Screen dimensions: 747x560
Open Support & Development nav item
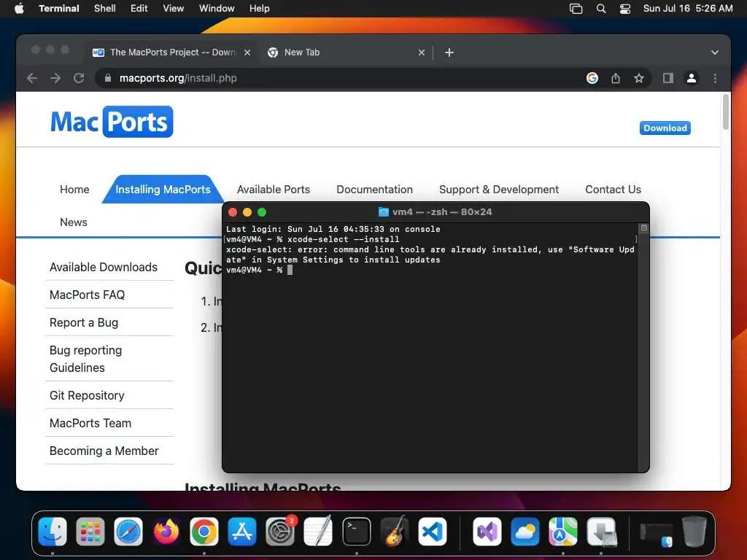click(x=499, y=190)
